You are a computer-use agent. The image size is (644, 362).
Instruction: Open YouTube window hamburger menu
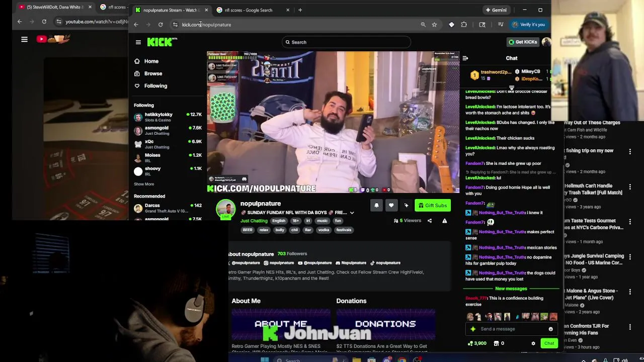point(24,39)
